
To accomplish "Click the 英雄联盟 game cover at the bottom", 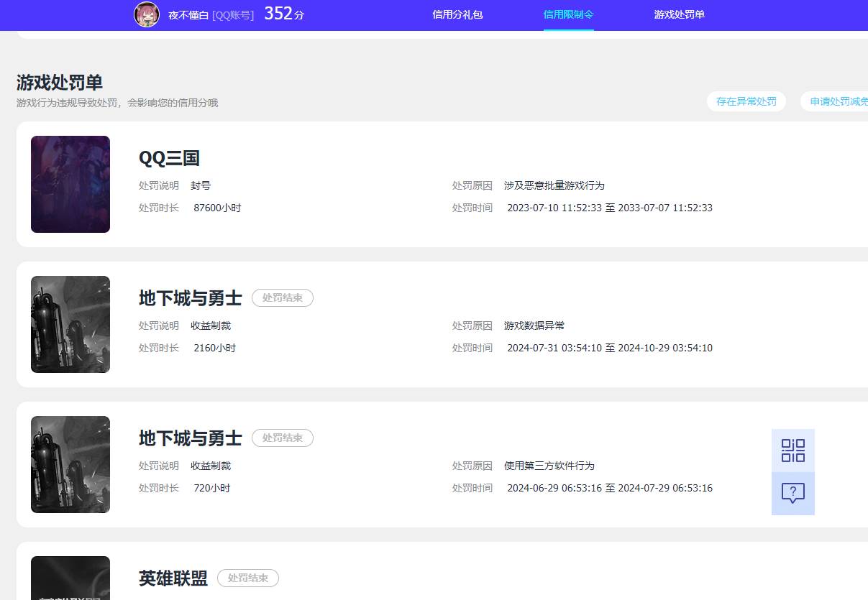I will pos(70,578).
